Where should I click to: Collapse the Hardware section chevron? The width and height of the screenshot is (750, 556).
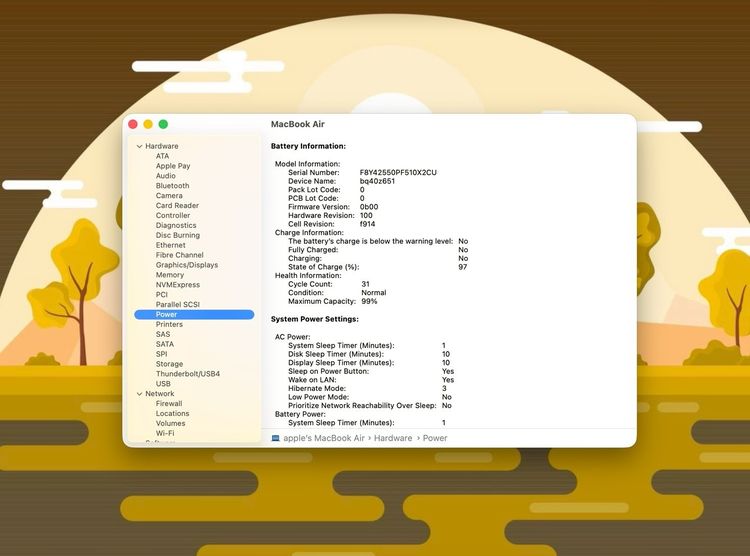139,146
